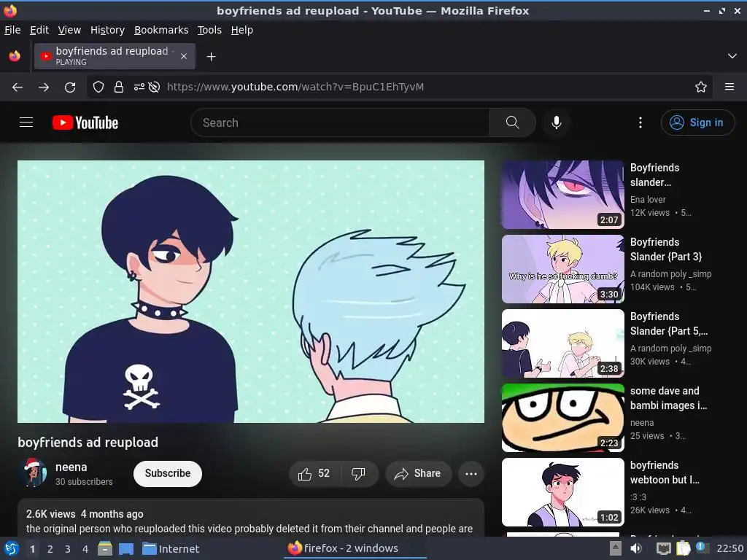Open Firefox View pinned icon
Image resolution: width=747 pixels, height=560 pixels.
(15, 56)
